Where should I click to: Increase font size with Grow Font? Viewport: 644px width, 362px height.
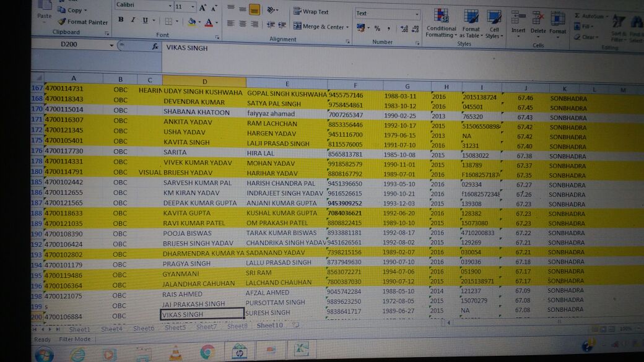click(x=202, y=7)
